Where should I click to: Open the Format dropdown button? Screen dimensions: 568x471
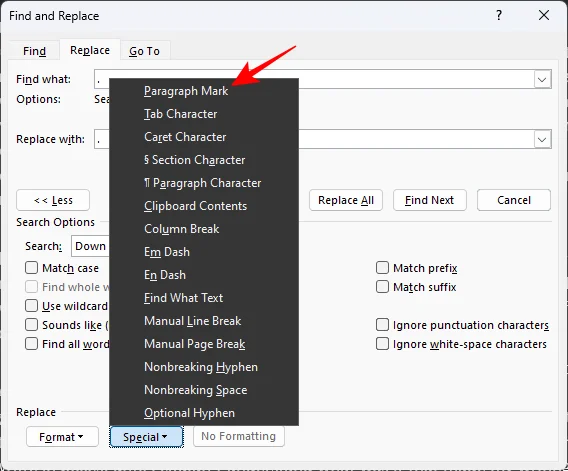[62, 437]
